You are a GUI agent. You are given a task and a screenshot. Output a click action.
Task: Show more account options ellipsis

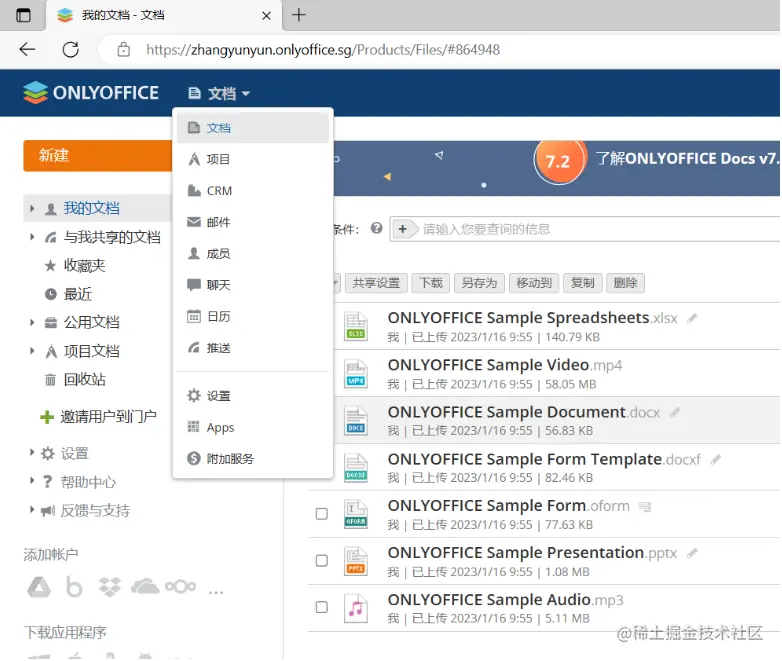[215, 592]
